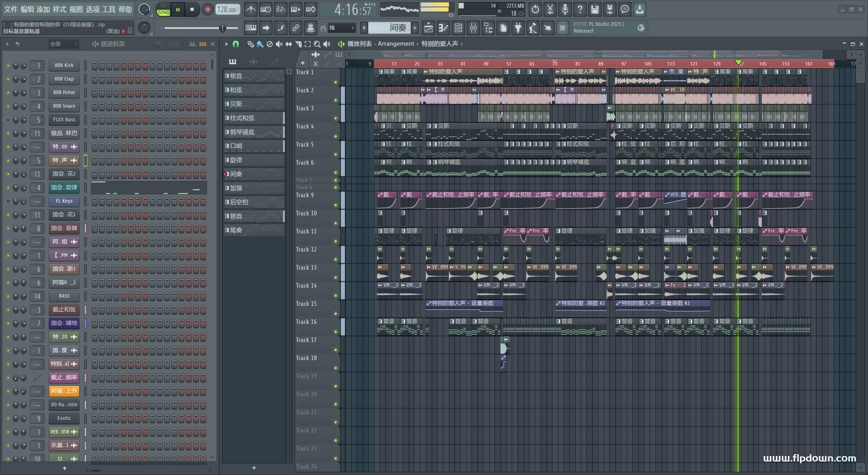This screenshot has width=868, height=475.
Task: Toggle Track 1 mute LED in playlist
Action: tap(335, 82)
